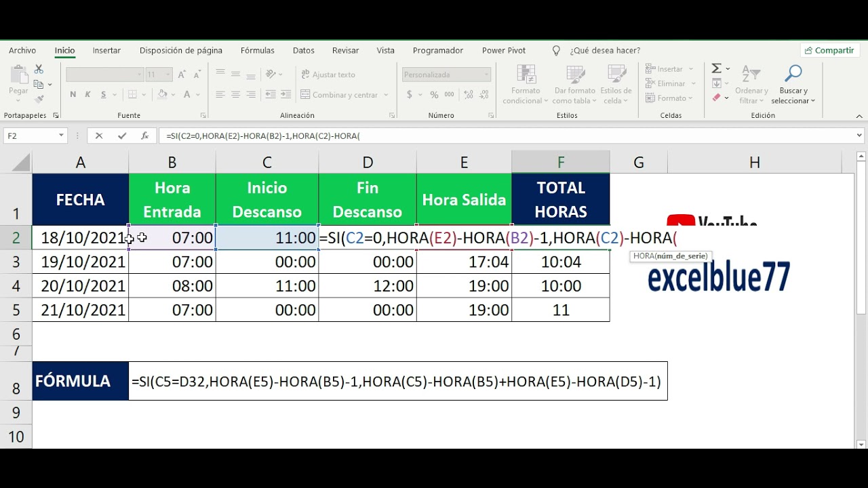Decrease font size with the smaller A icon
This screenshot has height=488, width=868.
[x=196, y=75]
